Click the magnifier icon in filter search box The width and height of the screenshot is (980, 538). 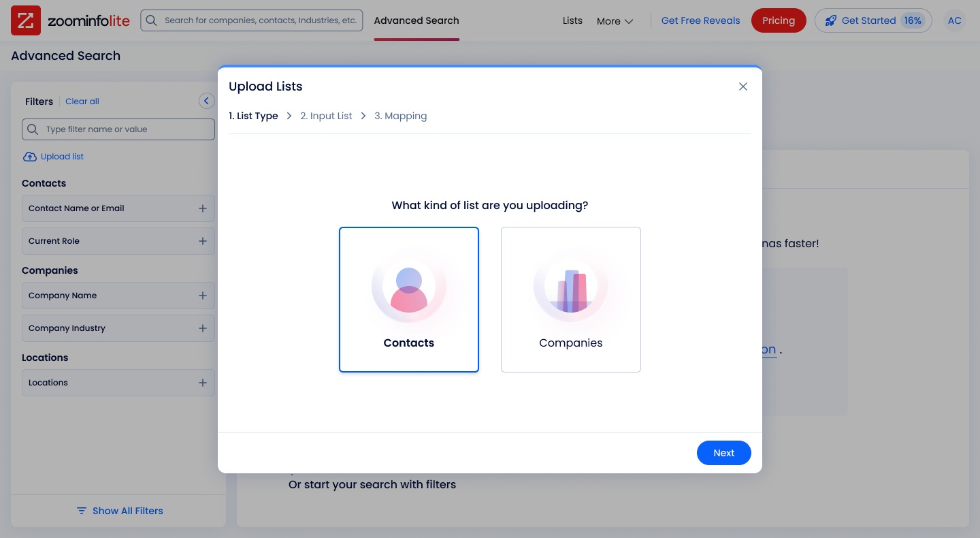pyautogui.click(x=32, y=129)
